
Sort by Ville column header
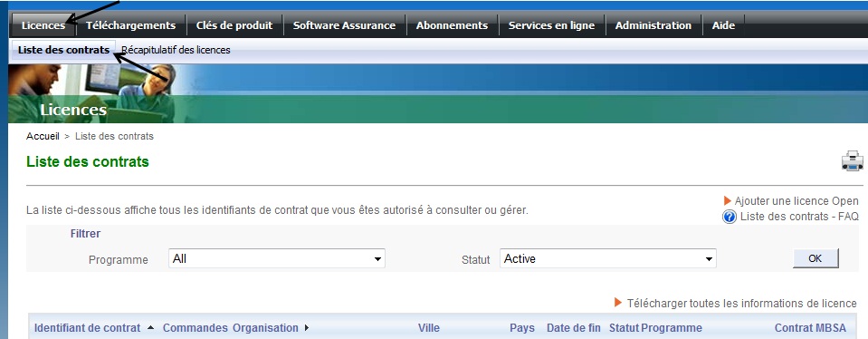(x=429, y=328)
